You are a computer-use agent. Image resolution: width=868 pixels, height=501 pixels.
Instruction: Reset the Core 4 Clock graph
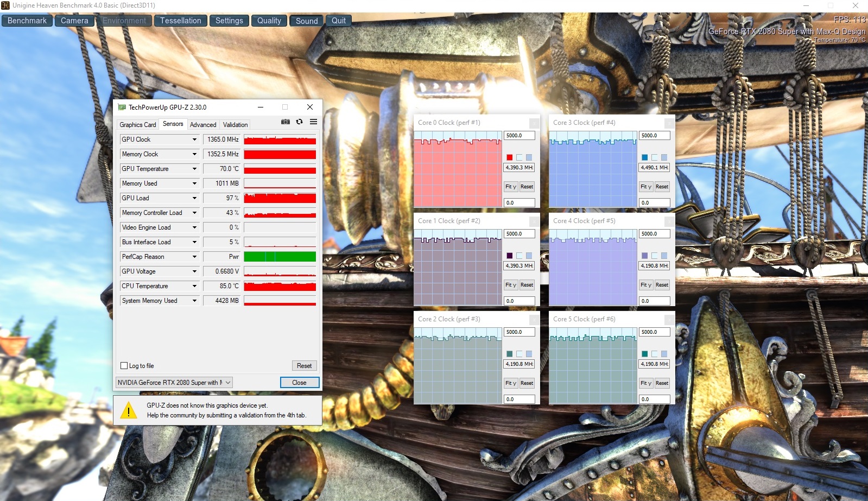pos(662,285)
